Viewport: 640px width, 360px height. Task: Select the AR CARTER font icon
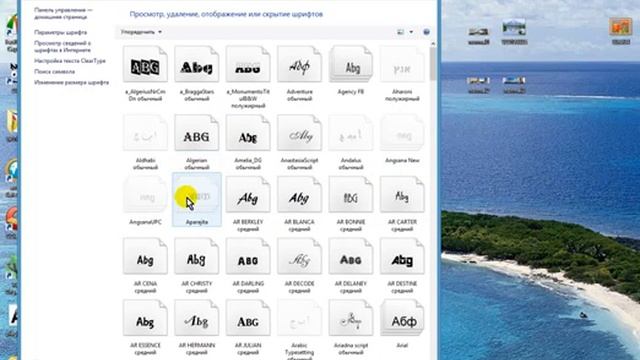402,195
